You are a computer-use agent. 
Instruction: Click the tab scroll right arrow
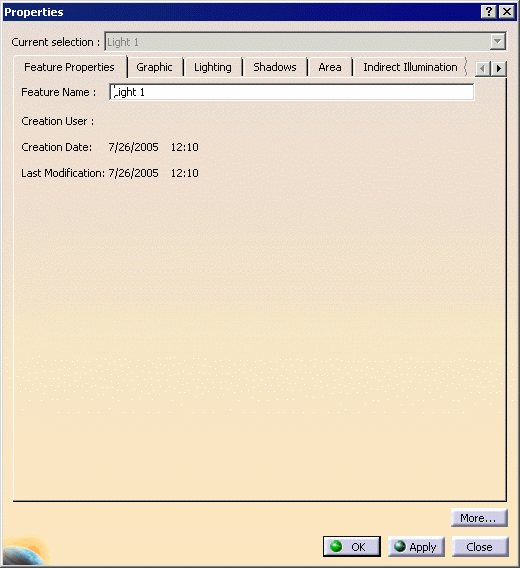pyautogui.click(x=499, y=68)
